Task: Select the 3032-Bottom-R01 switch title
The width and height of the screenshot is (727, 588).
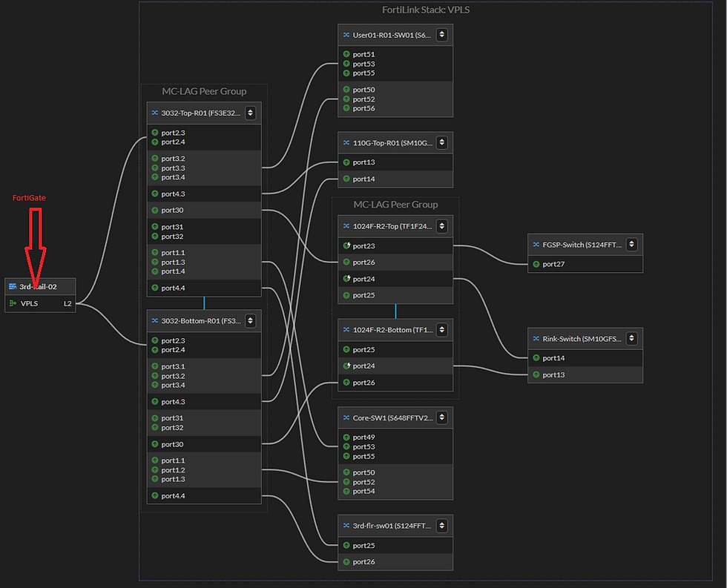Action: [x=201, y=320]
